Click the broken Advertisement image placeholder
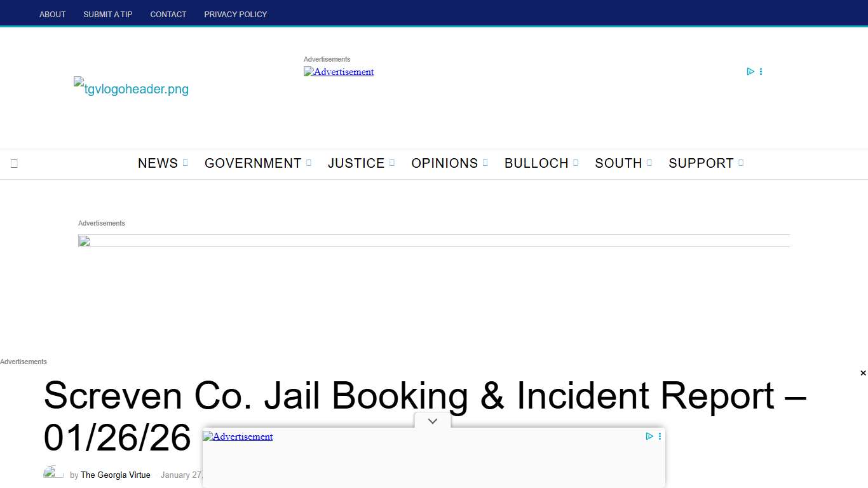Screen dimensions: 868x488 click(x=339, y=72)
